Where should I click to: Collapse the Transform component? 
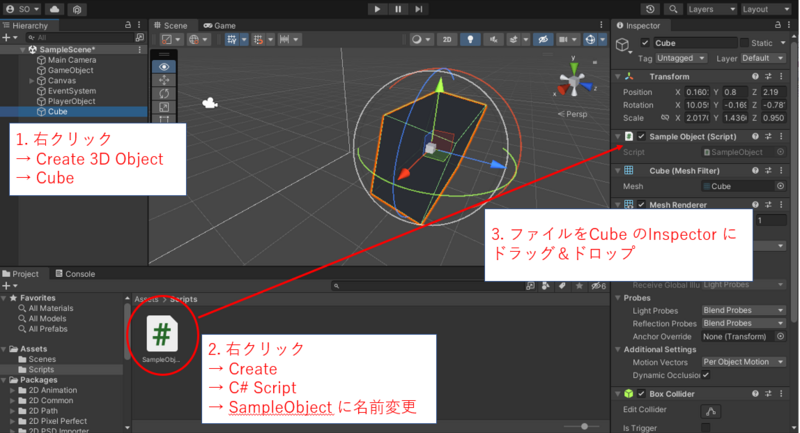tap(618, 77)
